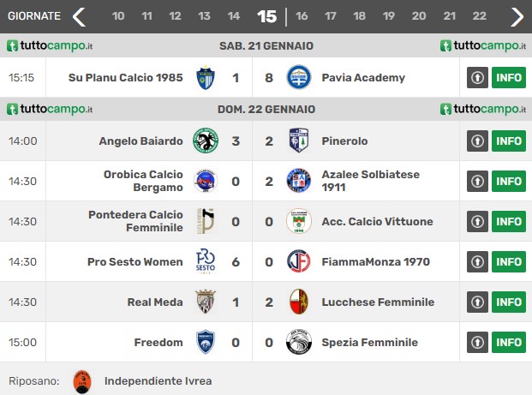Screen dimensions: 532x395
Task: Click the Su Planu Calcio 1985 crest
Action: (x=206, y=77)
